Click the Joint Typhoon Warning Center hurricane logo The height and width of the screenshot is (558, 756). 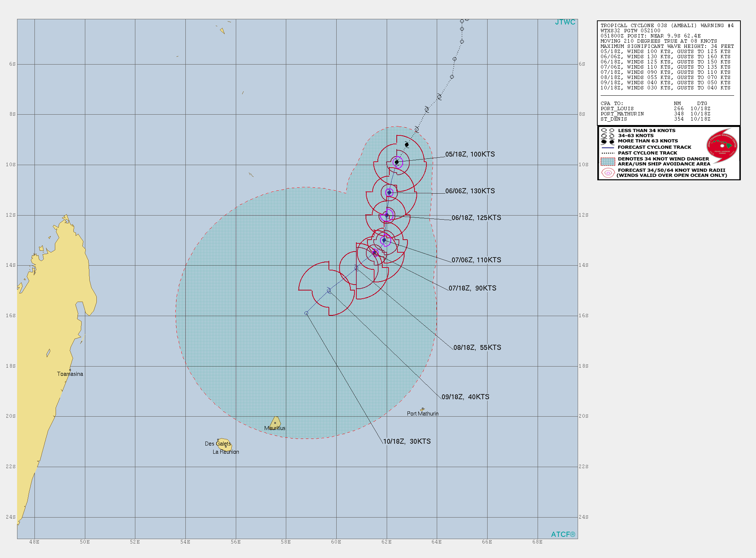[x=723, y=146]
